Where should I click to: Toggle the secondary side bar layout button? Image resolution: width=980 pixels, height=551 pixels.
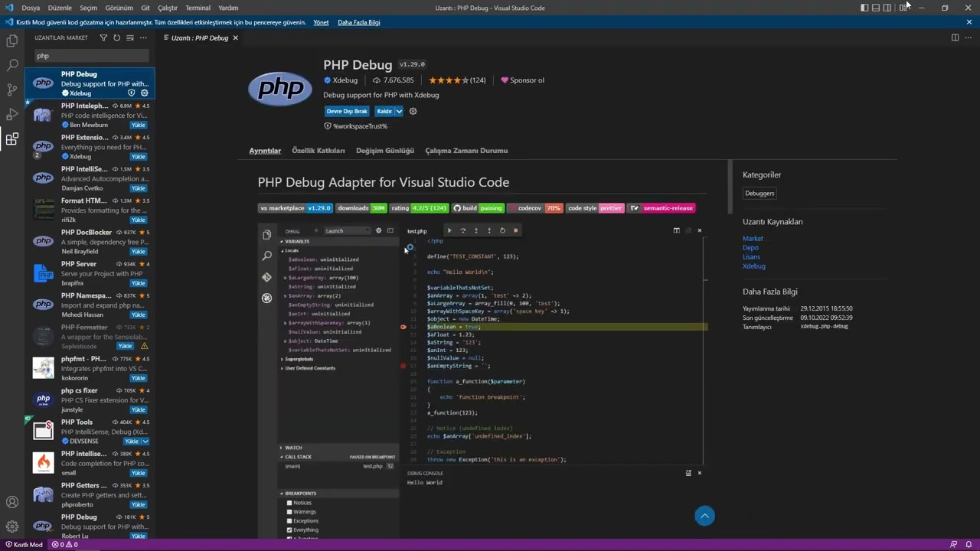[887, 8]
